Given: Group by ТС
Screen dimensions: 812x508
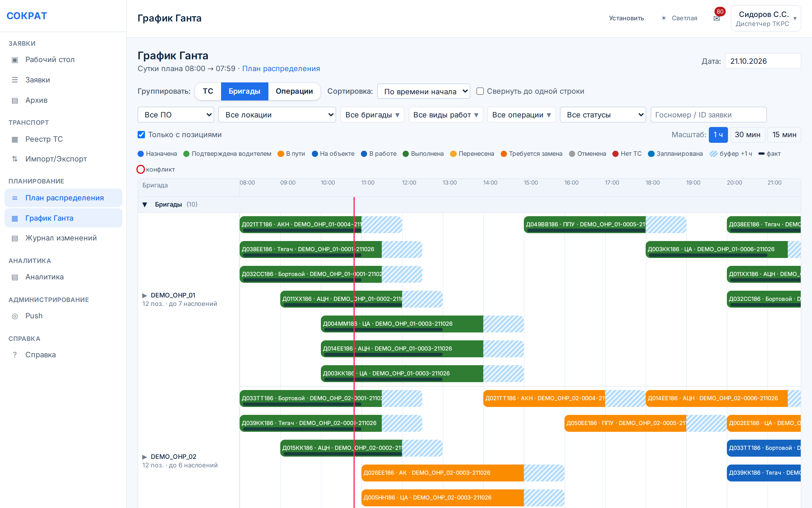Looking at the screenshot, I should (208, 91).
